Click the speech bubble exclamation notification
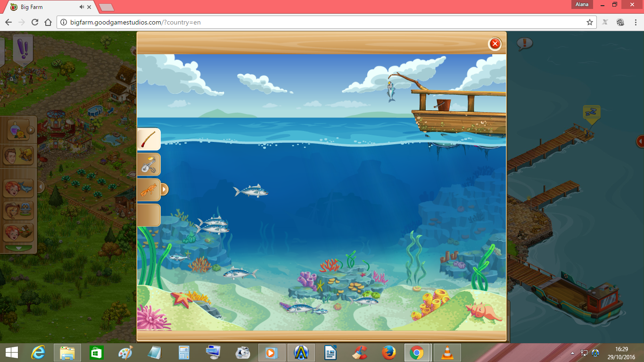 pos(524,44)
